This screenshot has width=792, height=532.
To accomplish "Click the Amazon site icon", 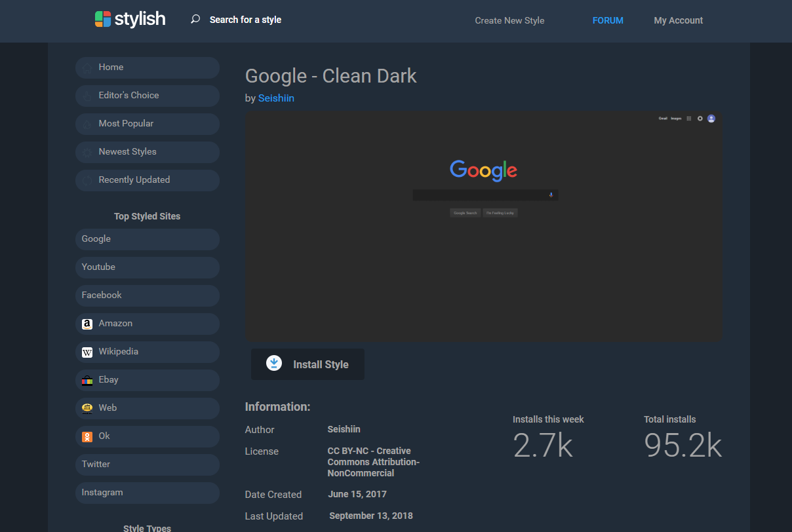I will [x=87, y=324].
